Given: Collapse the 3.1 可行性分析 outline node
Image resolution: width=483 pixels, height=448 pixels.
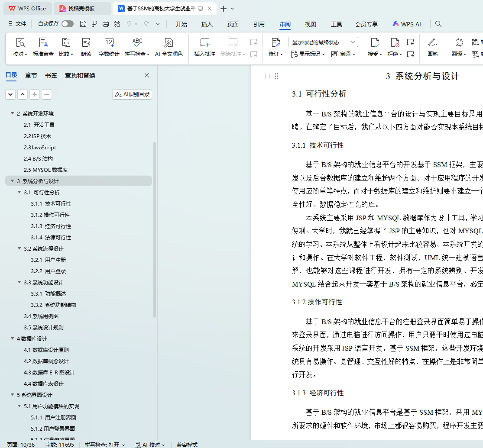Looking at the screenshot, I should coord(19,192).
